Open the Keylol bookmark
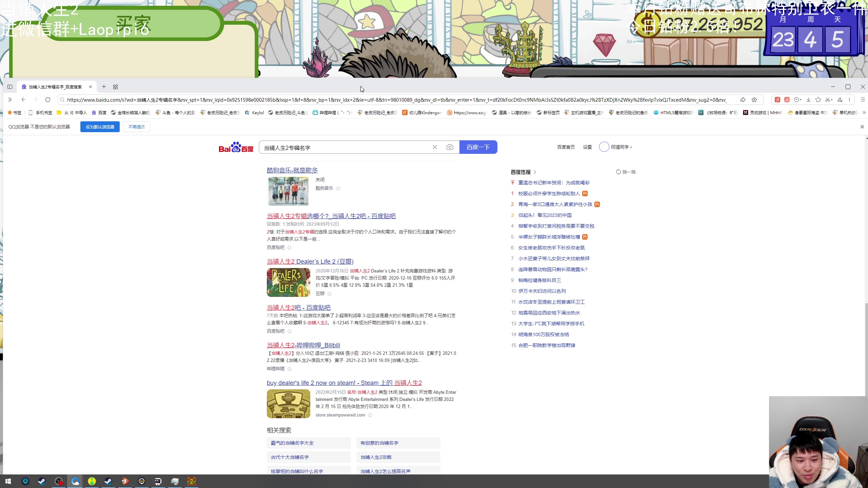Viewport: 868px width, 488px height. [x=254, y=113]
